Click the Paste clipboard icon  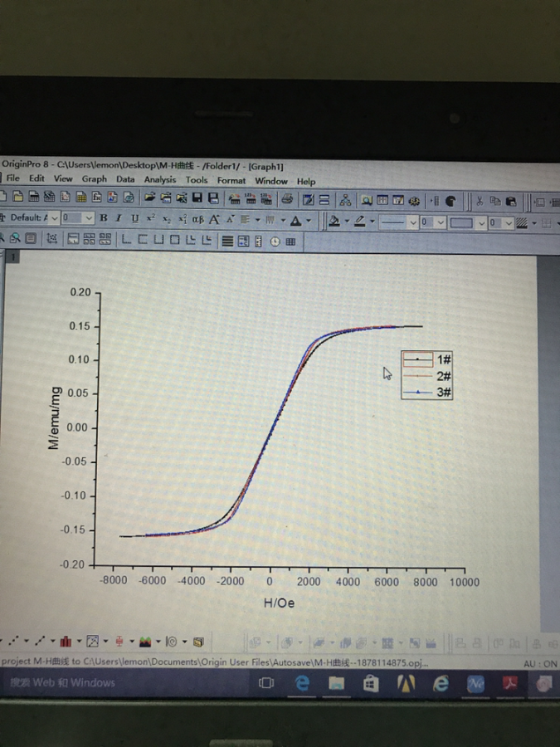pos(511,202)
